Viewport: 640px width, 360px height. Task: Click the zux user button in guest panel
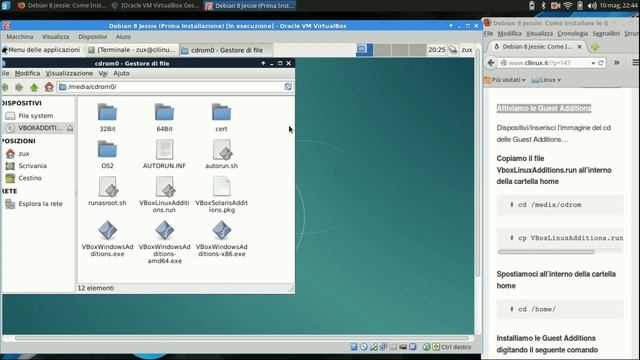tap(467, 50)
